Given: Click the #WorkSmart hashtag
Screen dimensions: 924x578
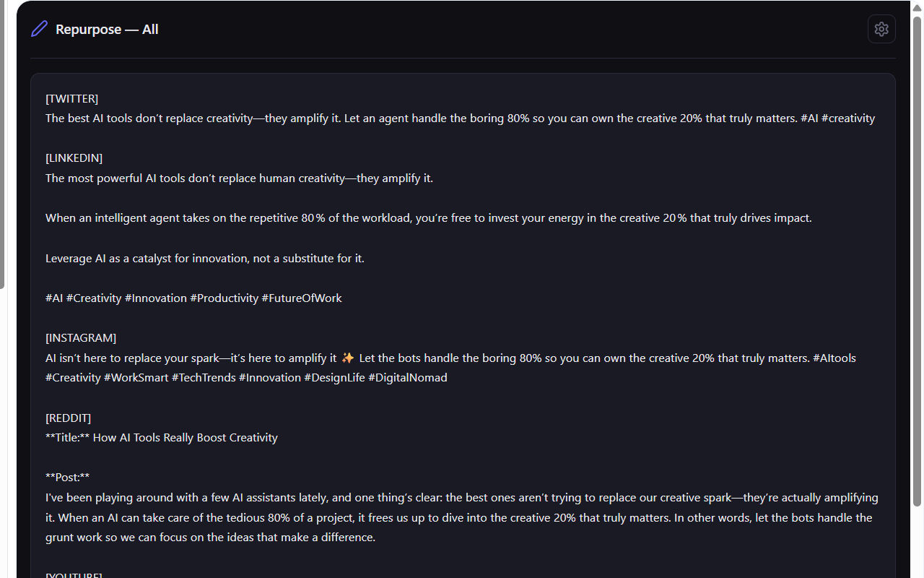Looking at the screenshot, I should coord(136,377).
